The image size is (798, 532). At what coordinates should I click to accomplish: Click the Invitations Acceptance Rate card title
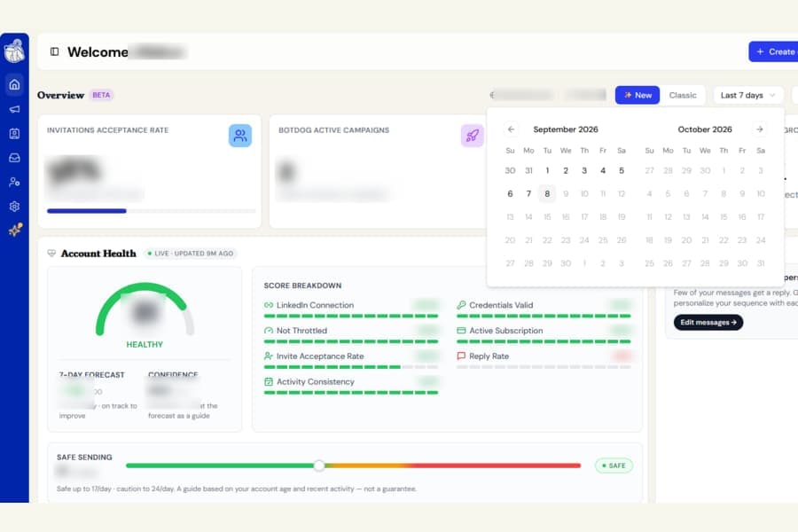(108, 130)
